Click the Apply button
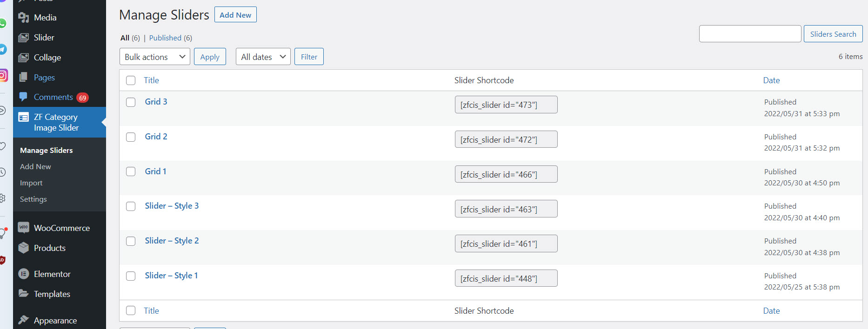This screenshot has width=868, height=329. click(210, 57)
